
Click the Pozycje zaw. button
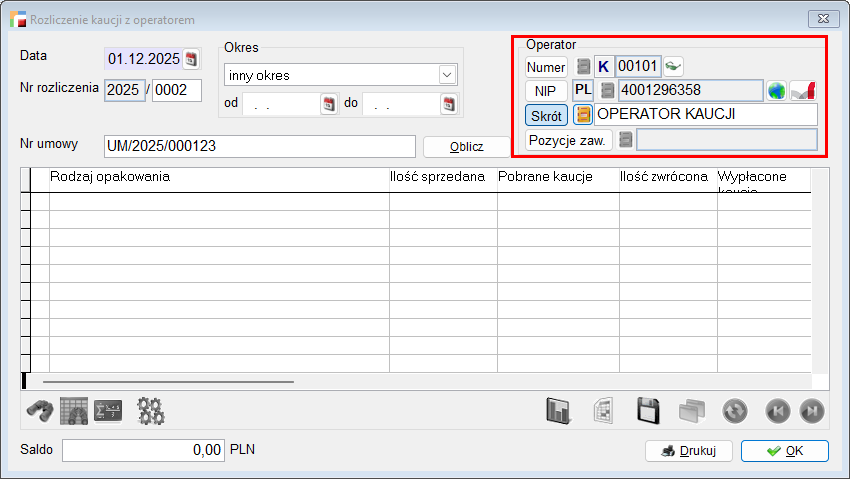point(568,140)
